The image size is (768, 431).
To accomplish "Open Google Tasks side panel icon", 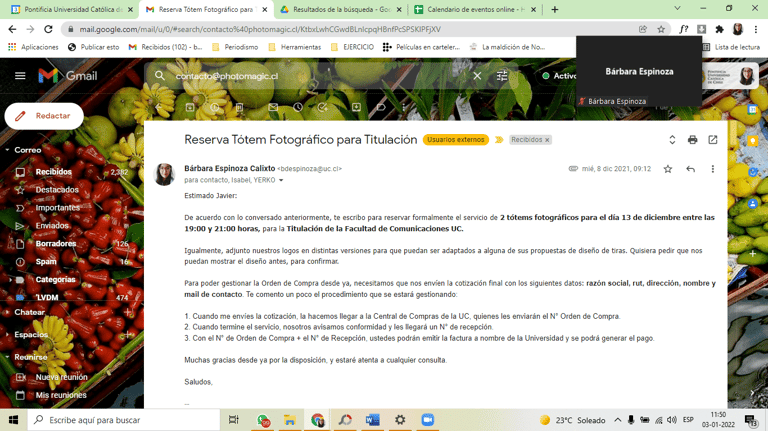I will (752, 172).
